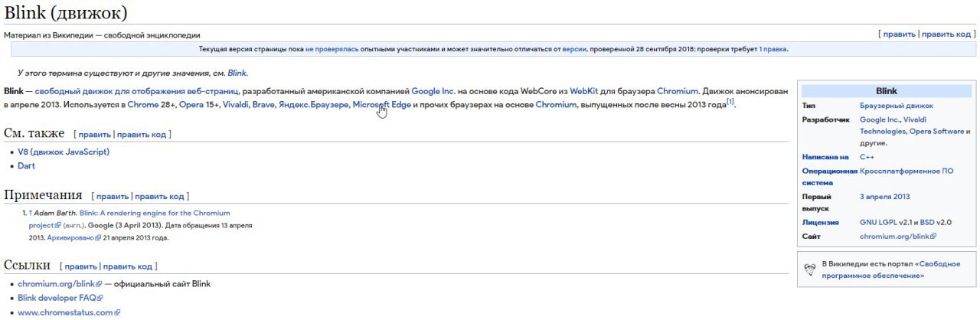Open the "V8 (движок JavaScript)" link

(64, 152)
